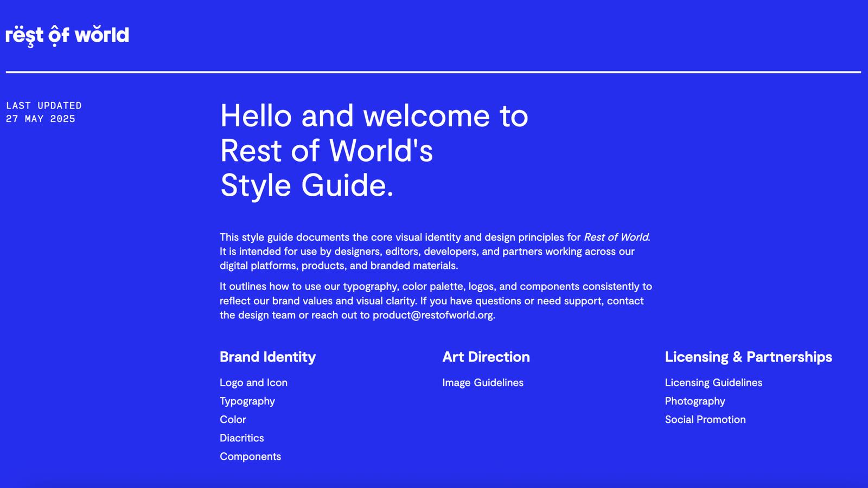Visit the Diacritics page
This screenshot has height=488, width=868.
[242, 438]
